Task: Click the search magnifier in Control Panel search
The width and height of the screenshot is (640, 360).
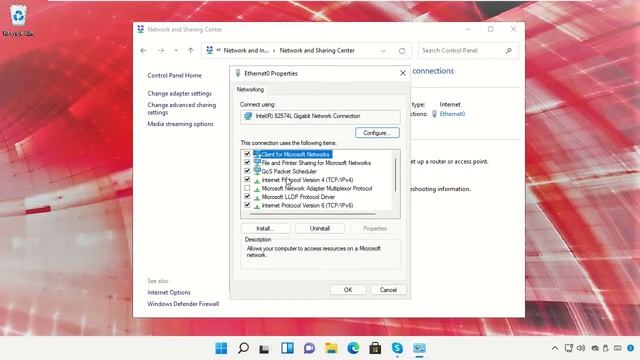Action: click(x=509, y=51)
